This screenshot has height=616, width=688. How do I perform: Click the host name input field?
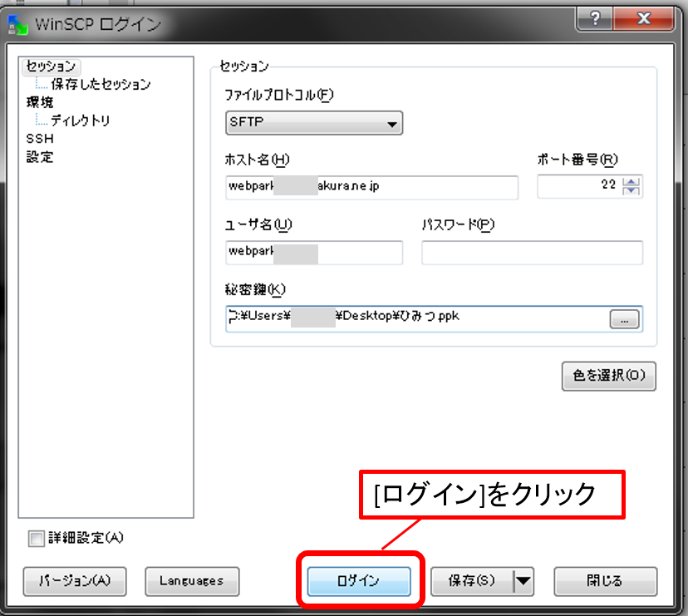point(371,188)
